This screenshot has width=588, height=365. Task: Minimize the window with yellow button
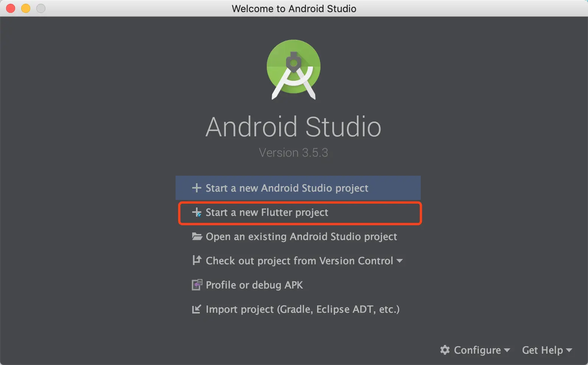(x=26, y=8)
